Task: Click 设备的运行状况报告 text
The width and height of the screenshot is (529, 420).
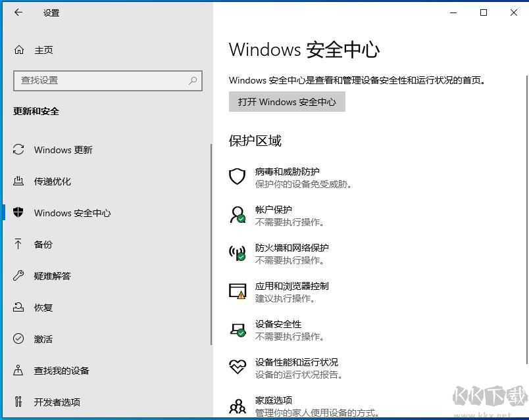Action: click(299, 375)
